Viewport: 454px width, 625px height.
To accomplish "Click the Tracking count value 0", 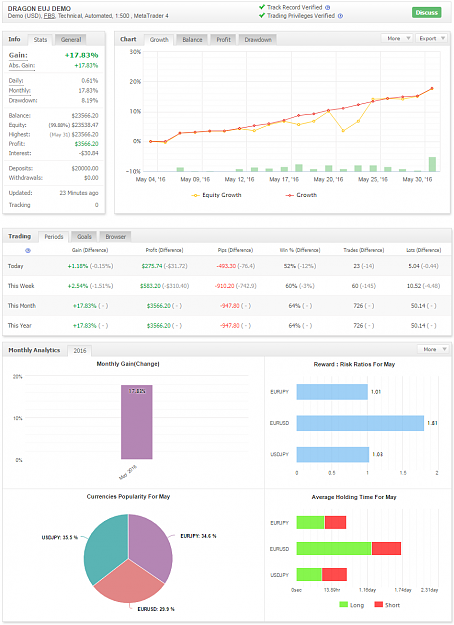I will [x=96, y=205].
